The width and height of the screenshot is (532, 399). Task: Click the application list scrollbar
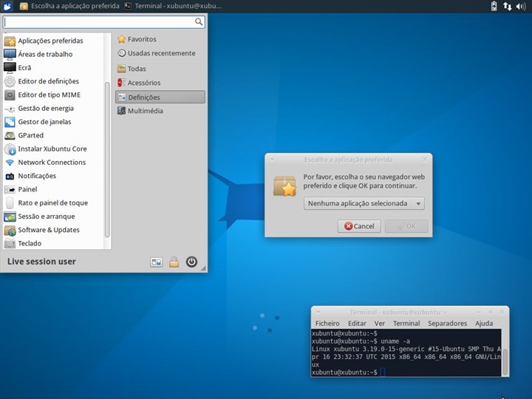(107, 160)
